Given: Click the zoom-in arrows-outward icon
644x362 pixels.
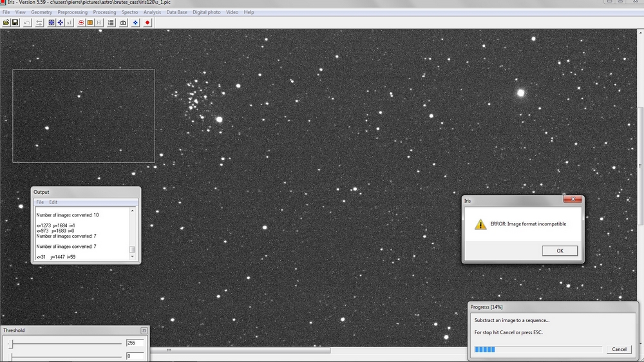Looking at the screenshot, I should (52, 23).
